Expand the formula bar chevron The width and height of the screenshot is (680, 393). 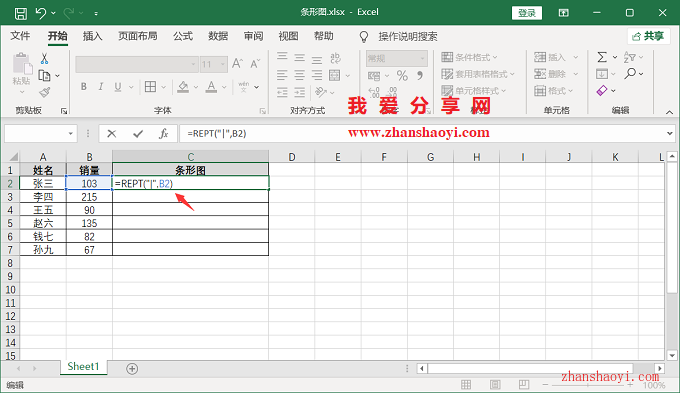point(670,134)
